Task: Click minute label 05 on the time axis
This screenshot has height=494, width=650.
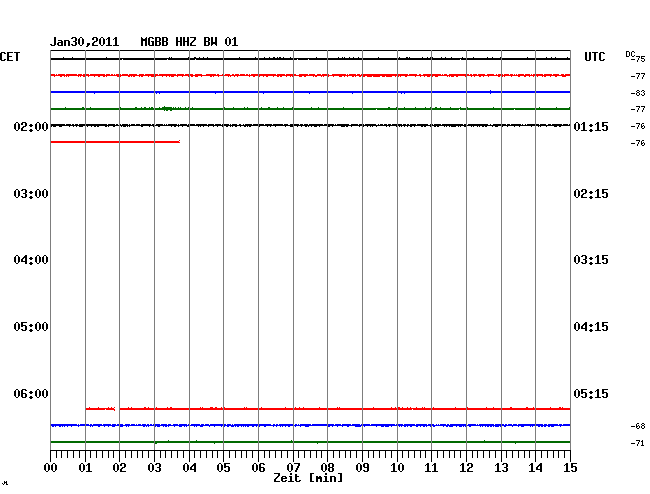Action: pyautogui.click(x=223, y=468)
